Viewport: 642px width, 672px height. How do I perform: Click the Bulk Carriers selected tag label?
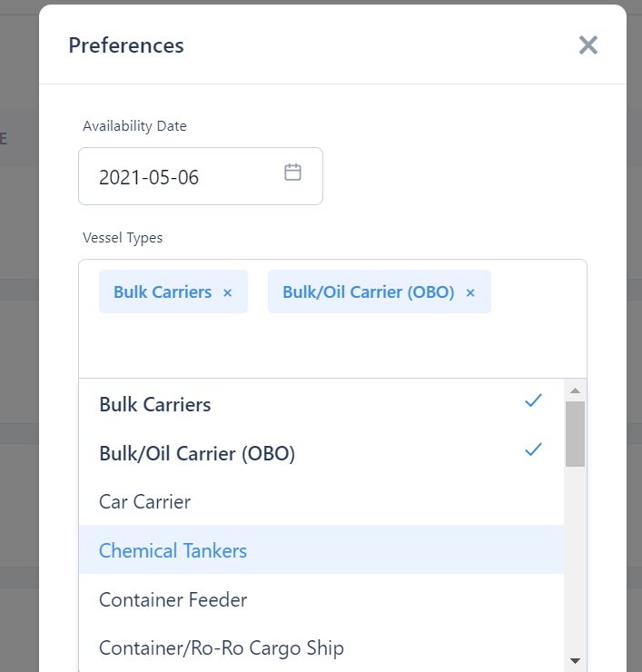(162, 292)
